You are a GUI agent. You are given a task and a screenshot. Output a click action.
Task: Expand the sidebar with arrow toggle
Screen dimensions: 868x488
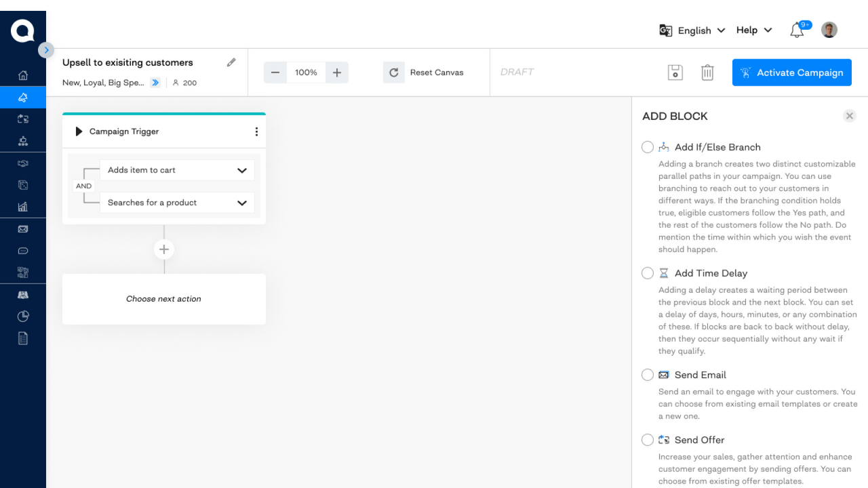point(46,49)
